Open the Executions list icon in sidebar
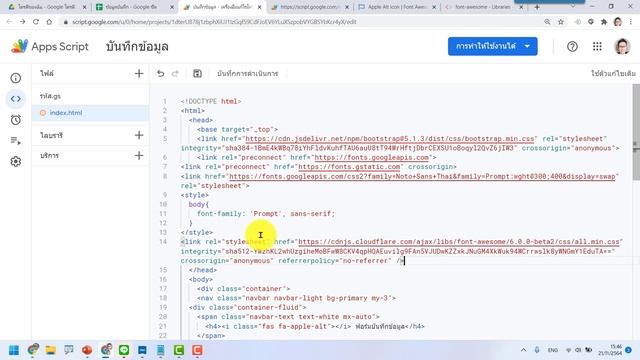This screenshot has width=640, height=360. coord(16,141)
